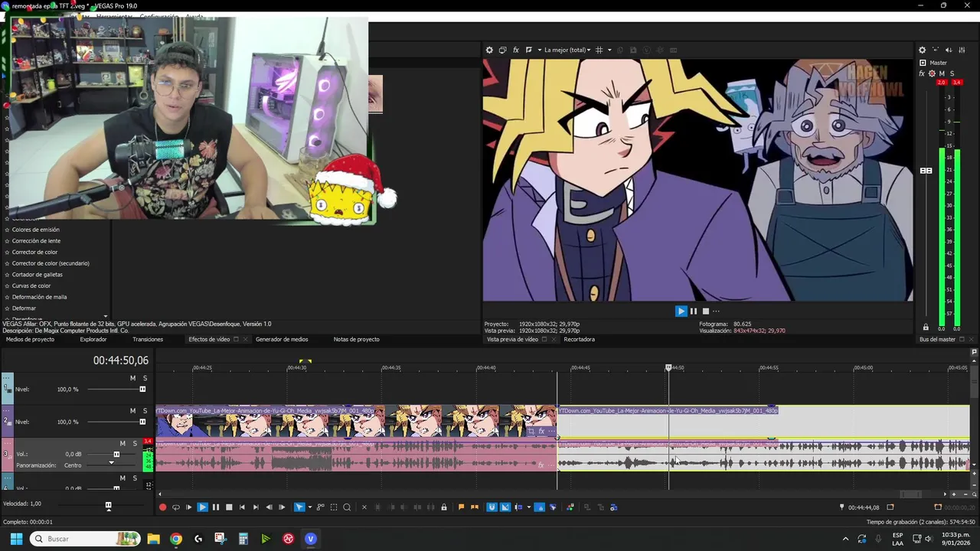980x551 pixels.
Task: Select 'Cortador de galletas' effect
Action: click(37, 274)
